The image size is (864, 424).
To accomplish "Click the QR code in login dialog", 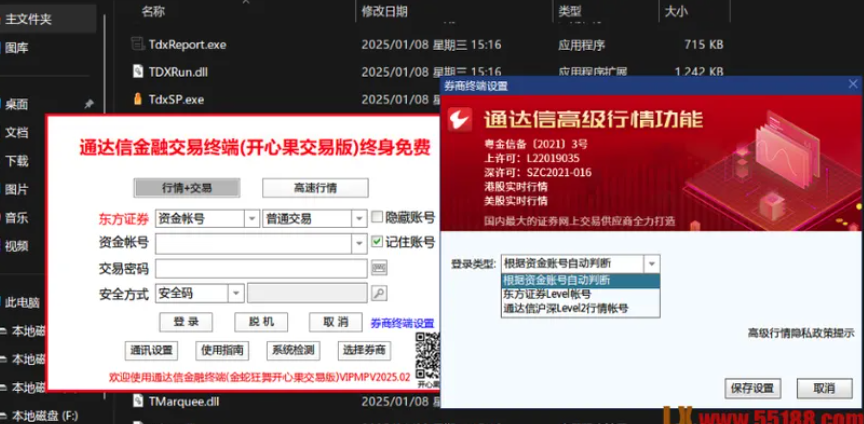I will (428, 355).
